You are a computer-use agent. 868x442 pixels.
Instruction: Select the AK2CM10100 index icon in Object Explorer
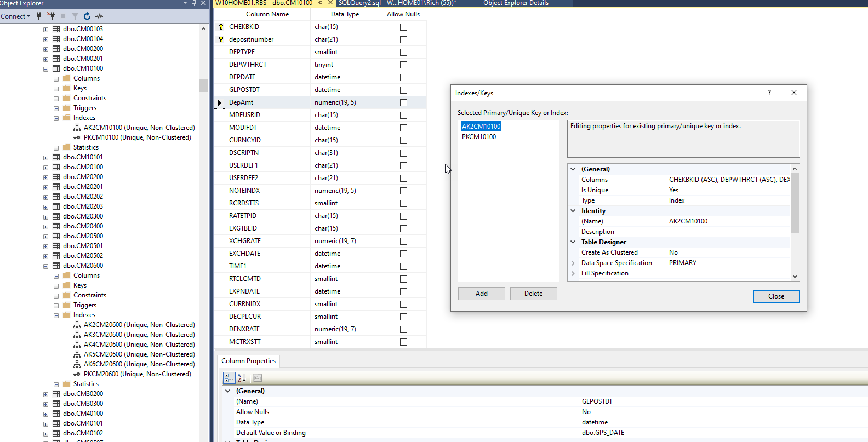click(x=77, y=128)
